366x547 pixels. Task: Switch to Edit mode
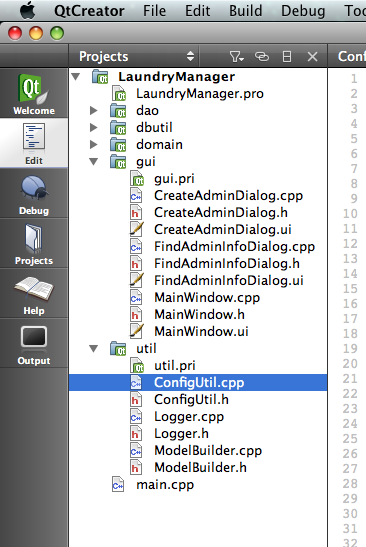pos(34,143)
